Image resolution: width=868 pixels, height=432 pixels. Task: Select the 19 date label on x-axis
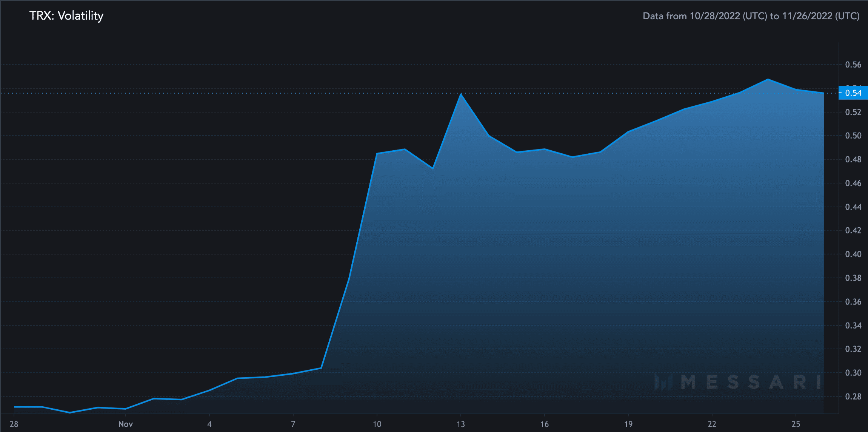(x=628, y=424)
